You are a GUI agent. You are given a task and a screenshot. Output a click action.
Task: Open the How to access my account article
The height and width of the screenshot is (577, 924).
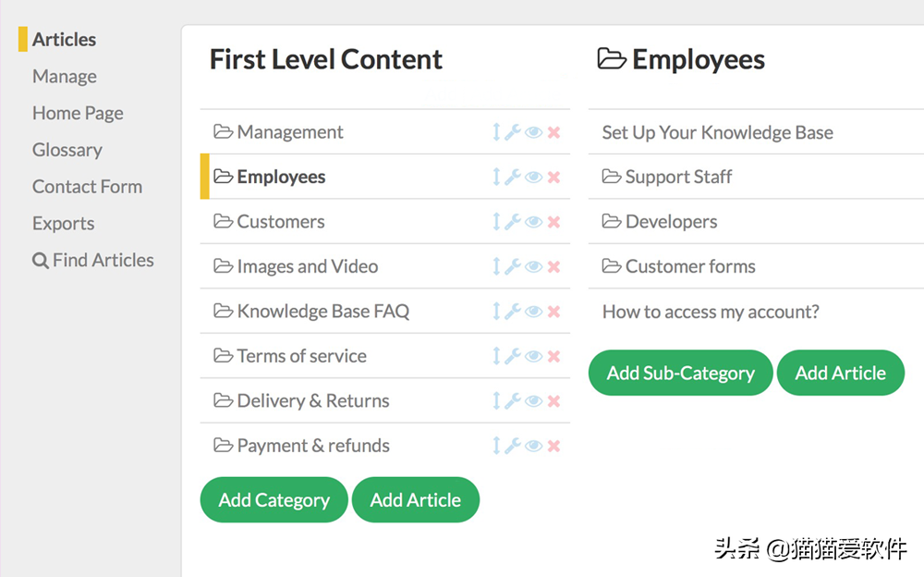[x=711, y=312]
